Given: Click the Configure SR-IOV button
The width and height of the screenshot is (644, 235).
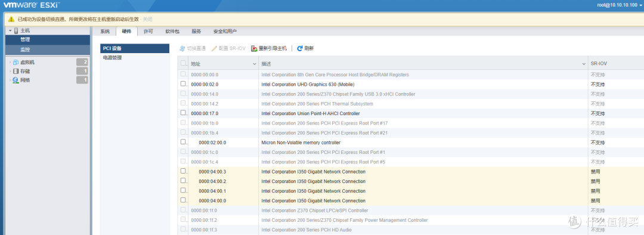Looking at the screenshot, I should [228, 48].
